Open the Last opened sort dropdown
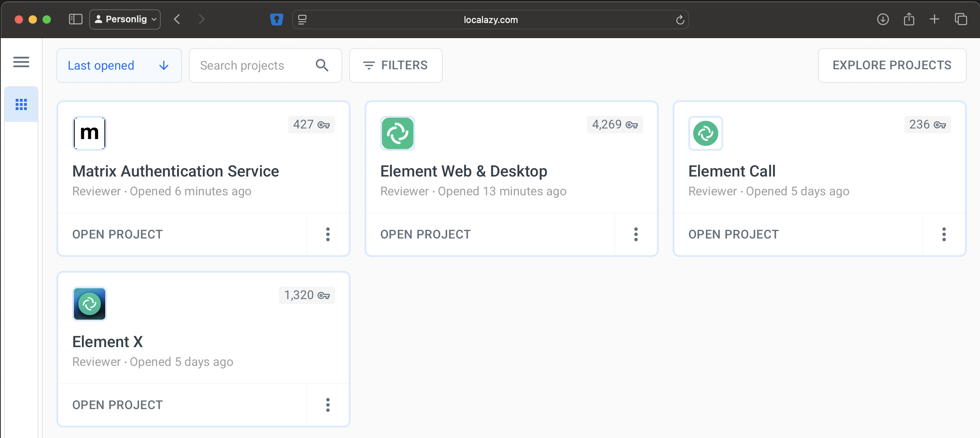980x438 pixels. [x=119, y=65]
